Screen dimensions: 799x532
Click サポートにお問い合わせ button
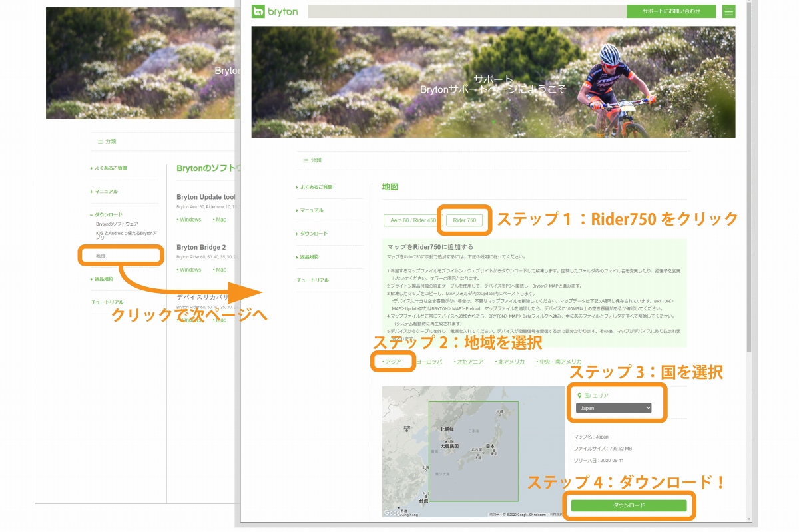(x=671, y=11)
